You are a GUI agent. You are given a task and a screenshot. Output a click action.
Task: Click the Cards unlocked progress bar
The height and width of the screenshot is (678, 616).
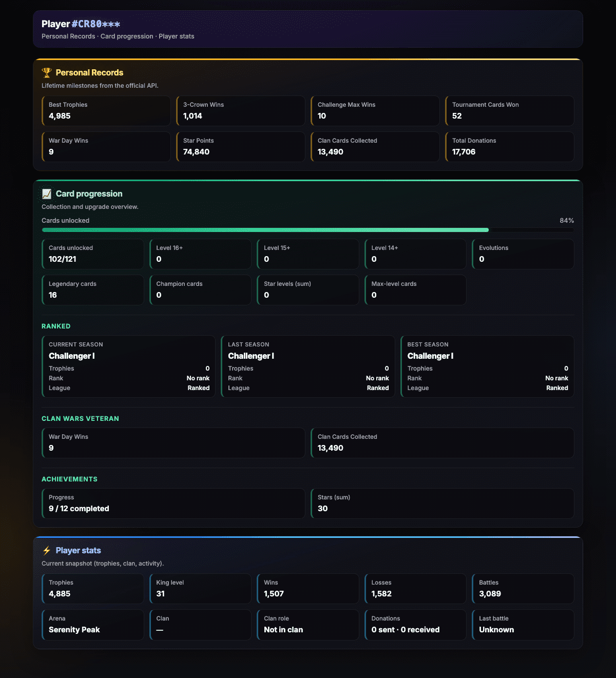[307, 230]
